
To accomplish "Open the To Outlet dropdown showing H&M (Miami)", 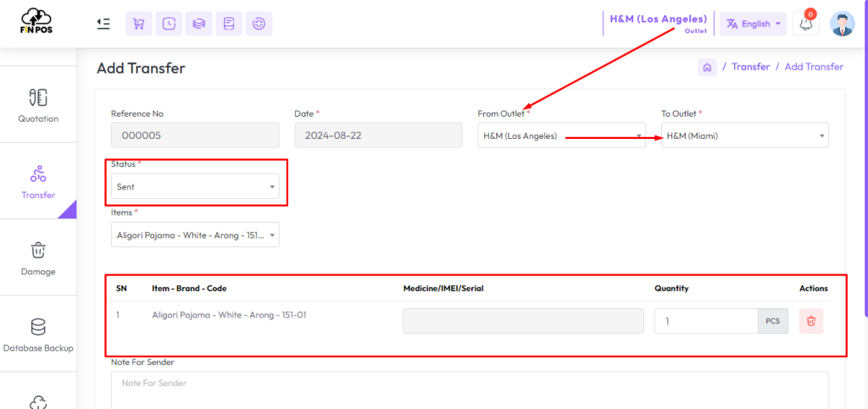I will [744, 135].
